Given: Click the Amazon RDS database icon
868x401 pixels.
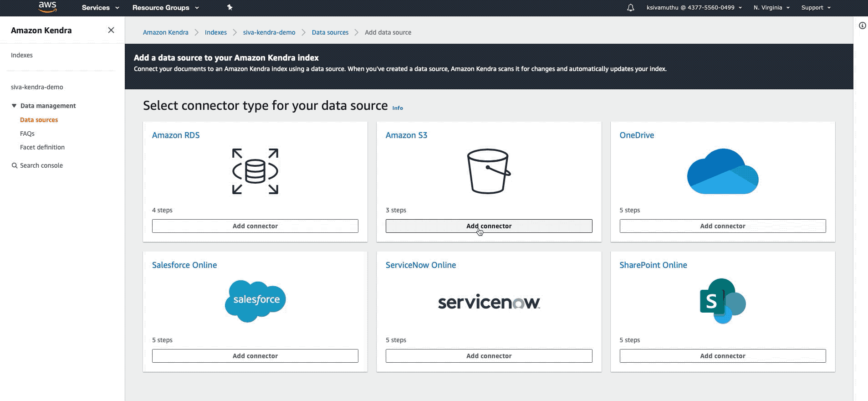Looking at the screenshot, I should pyautogui.click(x=255, y=171).
